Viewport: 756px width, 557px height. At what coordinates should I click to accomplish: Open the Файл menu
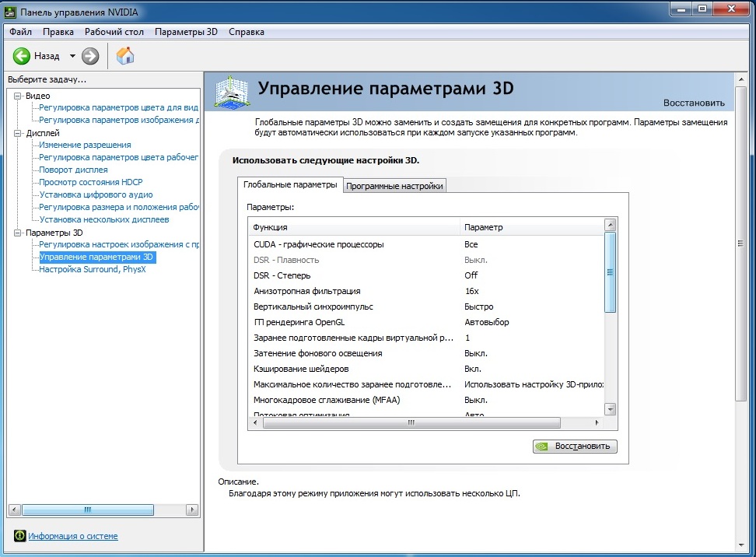(20, 32)
